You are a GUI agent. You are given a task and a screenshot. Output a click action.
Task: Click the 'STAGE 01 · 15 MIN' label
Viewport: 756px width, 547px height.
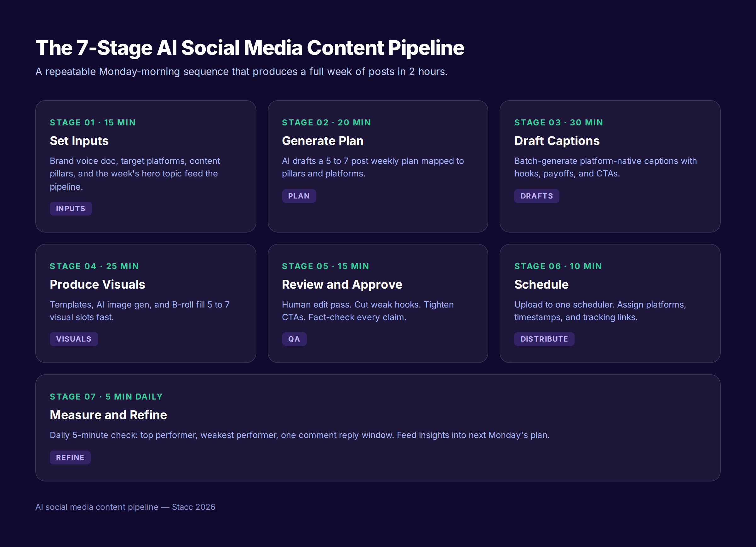click(x=93, y=122)
